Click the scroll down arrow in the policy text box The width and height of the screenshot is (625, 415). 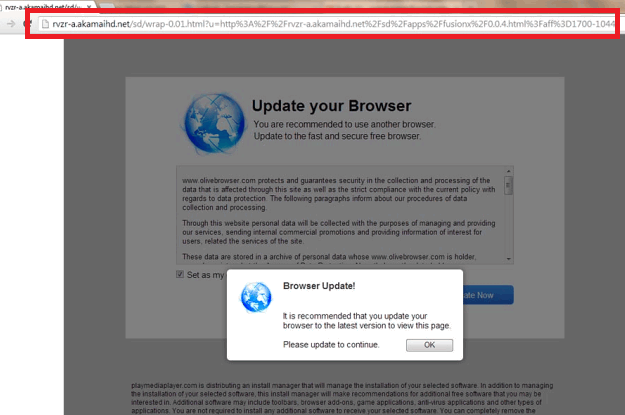pos(509,259)
